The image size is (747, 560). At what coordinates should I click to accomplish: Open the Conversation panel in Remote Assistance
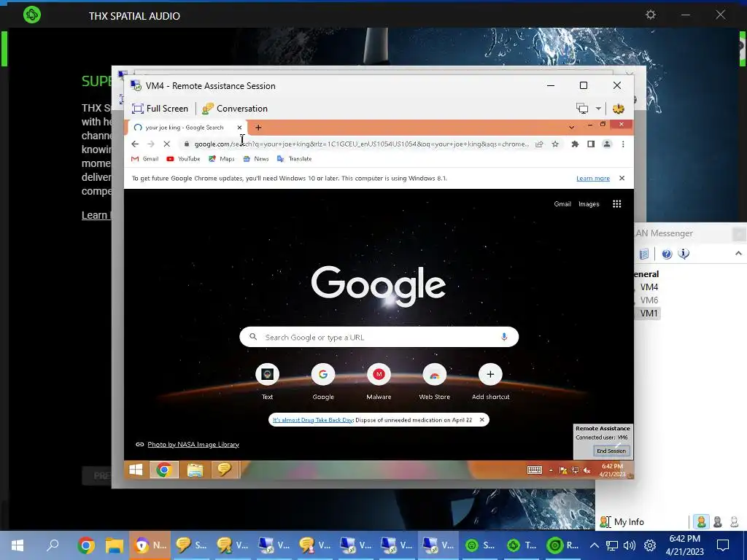coord(234,109)
